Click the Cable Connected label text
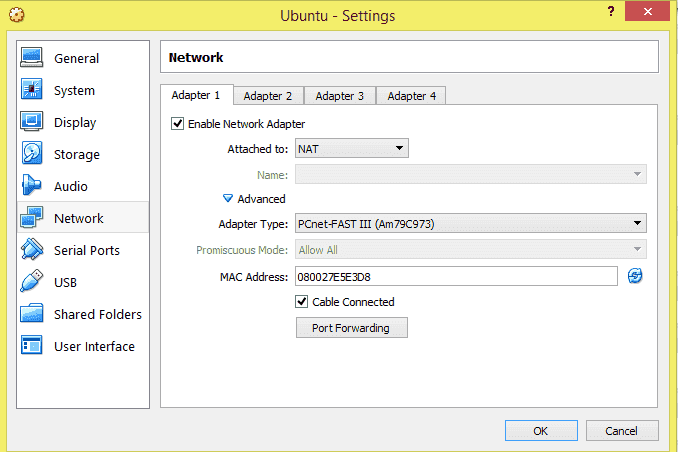The width and height of the screenshot is (678, 452). (x=353, y=302)
